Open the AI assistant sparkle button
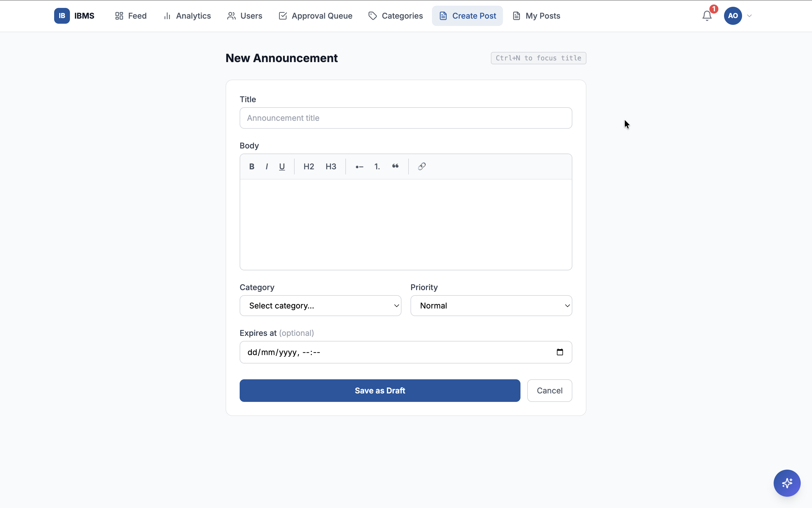 coord(787,483)
